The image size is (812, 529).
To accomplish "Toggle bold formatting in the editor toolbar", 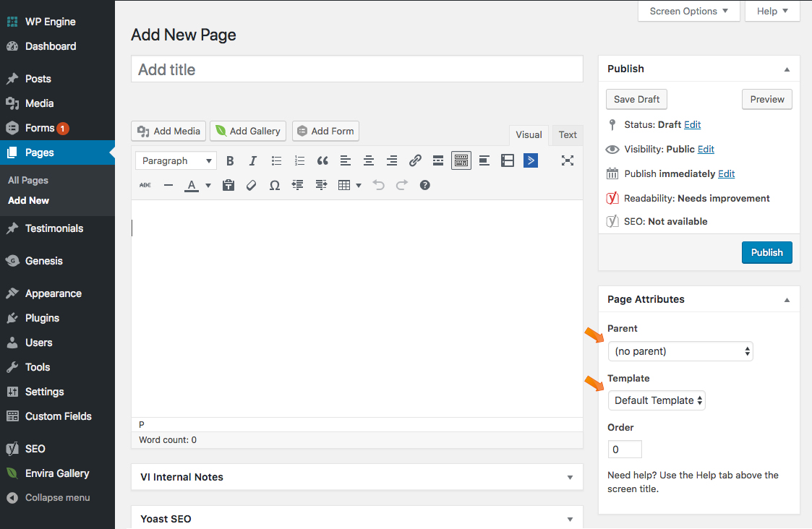I will [x=230, y=161].
